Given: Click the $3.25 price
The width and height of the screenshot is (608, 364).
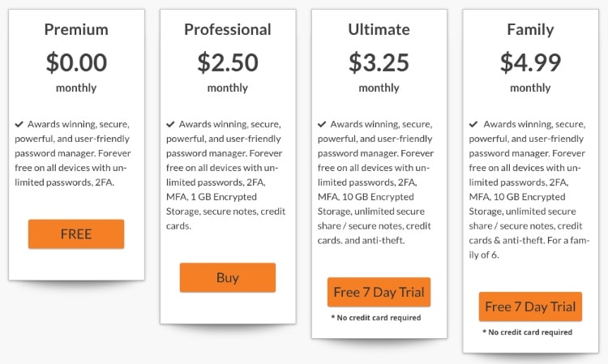Looking at the screenshot, I should (x=379, y=62).
